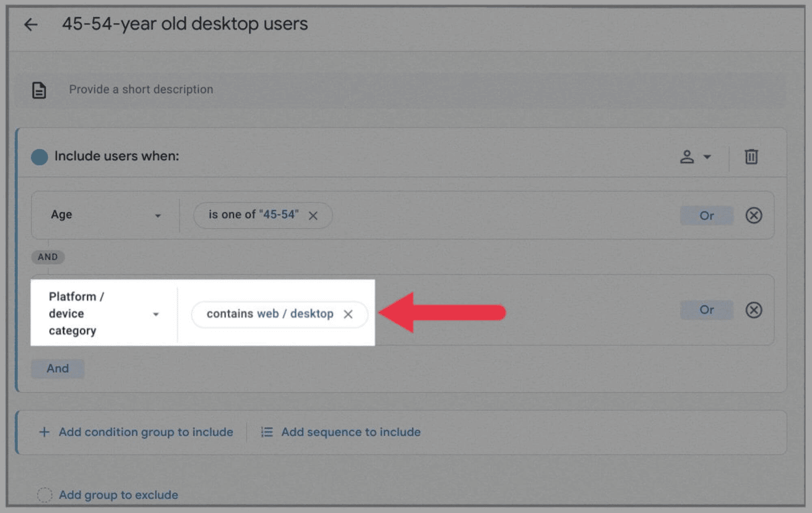Open the user scope icon in the include header
The width and height of the screenshot is (812, 513).
(688, 157)
